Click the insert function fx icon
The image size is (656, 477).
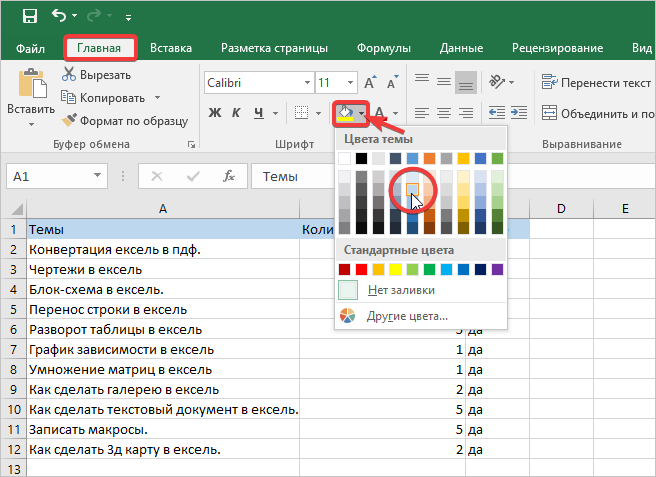coord(229,177)
